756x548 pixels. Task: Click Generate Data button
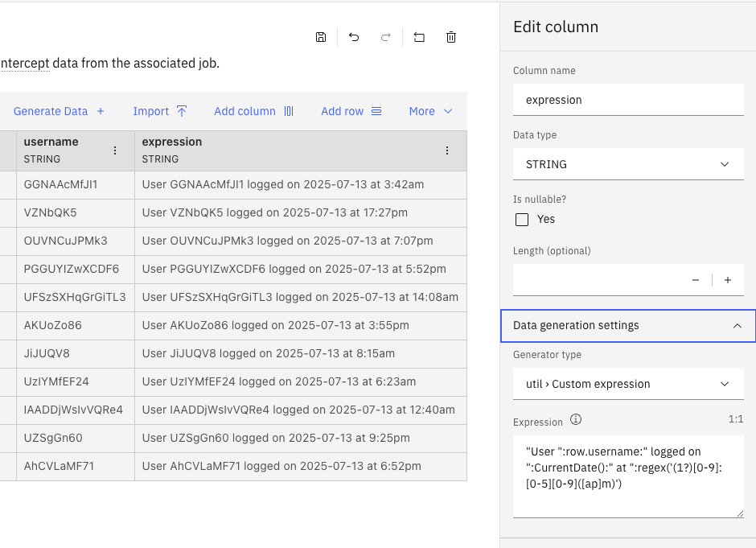click(59, 111)
